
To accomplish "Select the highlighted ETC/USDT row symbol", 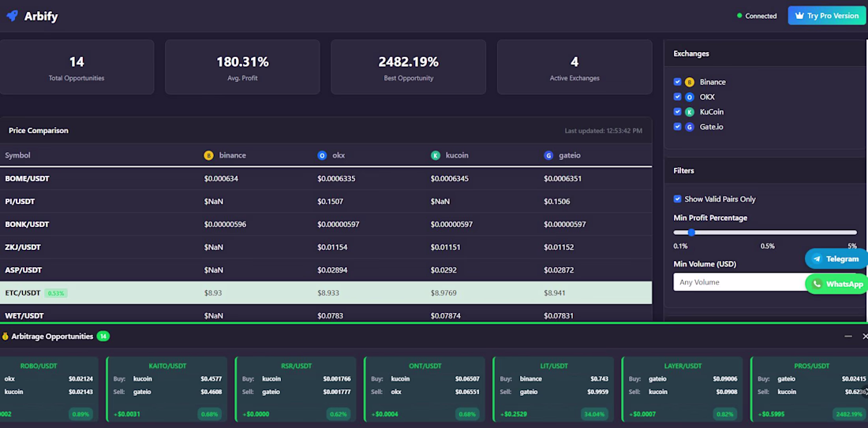I will [x=23, y=293].
